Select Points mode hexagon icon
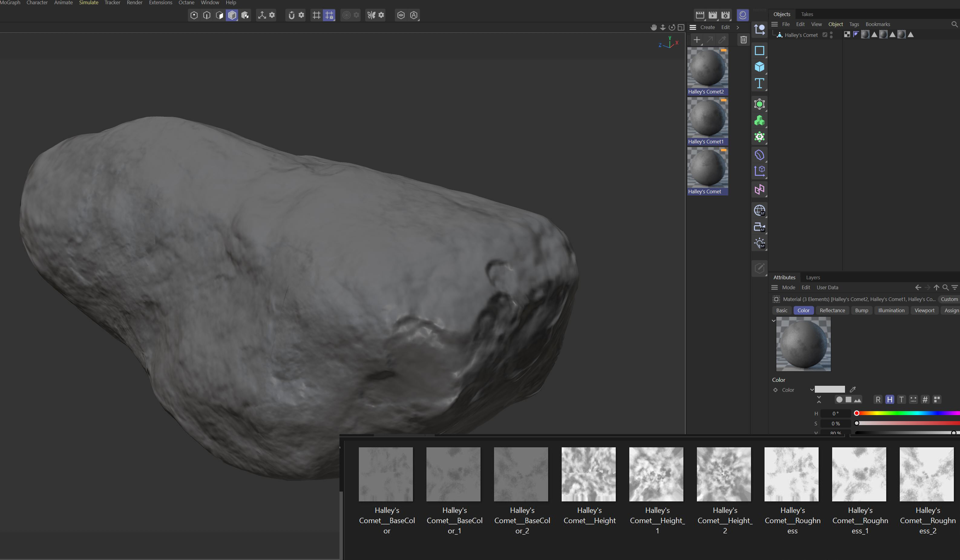This screenshot has height=560, width=960. [x=194, y=15]
